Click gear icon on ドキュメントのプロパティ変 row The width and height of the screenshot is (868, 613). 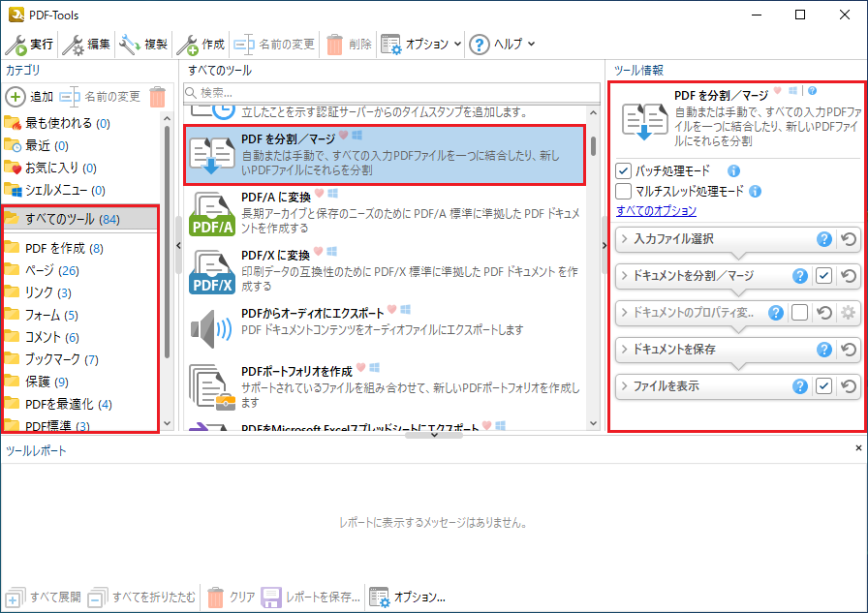(x=848, y=313)
